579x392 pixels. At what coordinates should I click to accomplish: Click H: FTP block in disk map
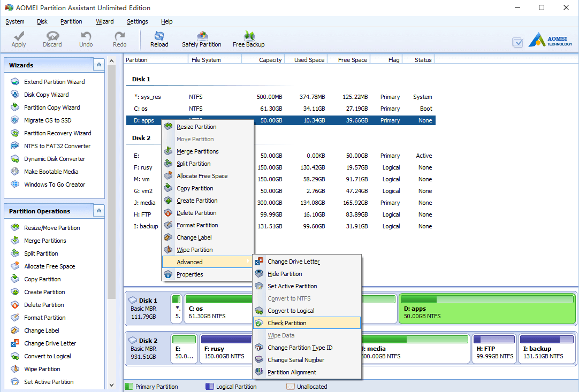click(x=494, y=349)
